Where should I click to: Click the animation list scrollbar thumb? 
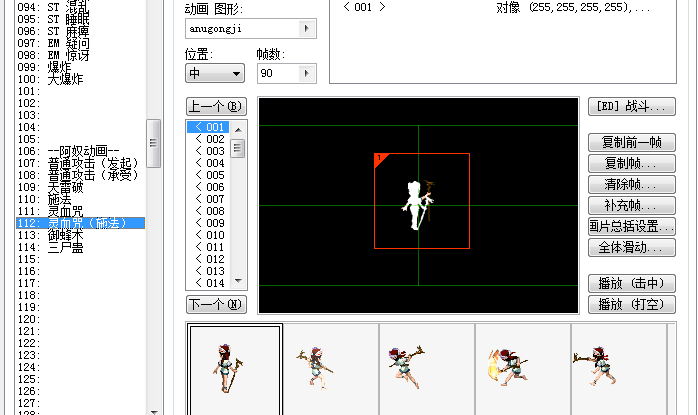[153, 143]
